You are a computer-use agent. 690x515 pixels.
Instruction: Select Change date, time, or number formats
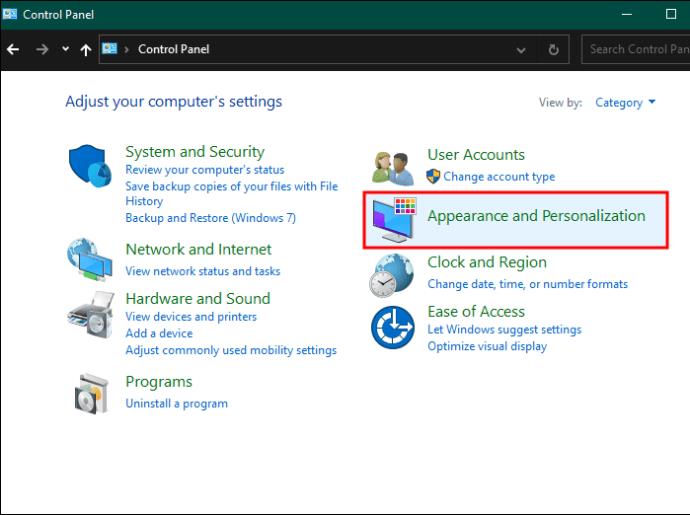pos(528,284)
